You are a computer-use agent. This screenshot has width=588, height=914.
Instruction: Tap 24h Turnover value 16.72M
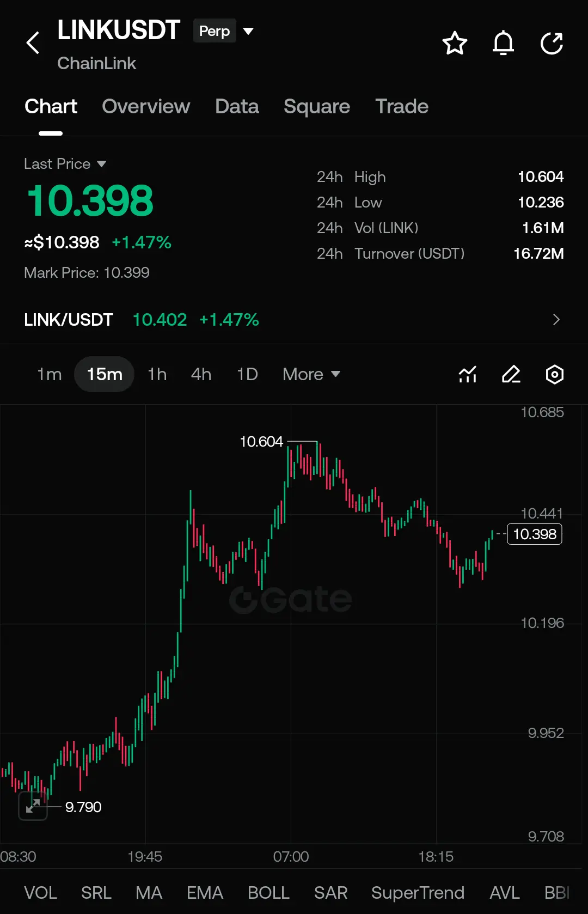coord(538,253)
